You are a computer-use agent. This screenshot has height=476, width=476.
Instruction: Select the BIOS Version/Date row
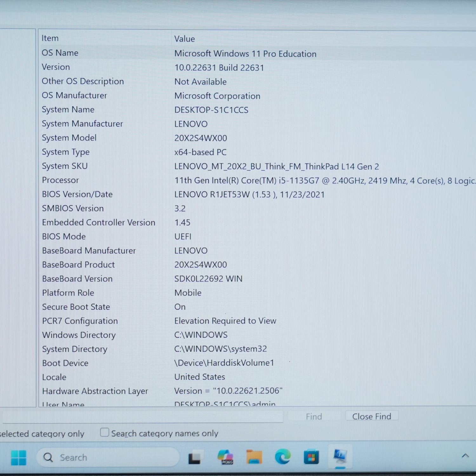(257, 194)
